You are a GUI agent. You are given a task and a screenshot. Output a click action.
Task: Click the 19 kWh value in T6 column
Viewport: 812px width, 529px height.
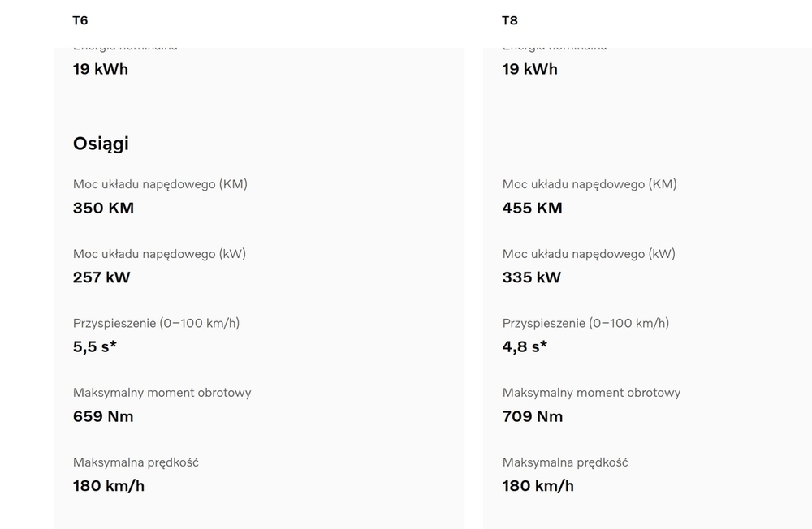point(101,69)
